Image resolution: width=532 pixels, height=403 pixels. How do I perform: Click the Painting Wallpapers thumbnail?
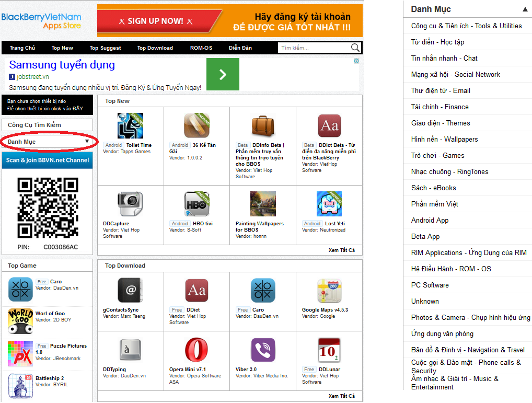[263, 204]
